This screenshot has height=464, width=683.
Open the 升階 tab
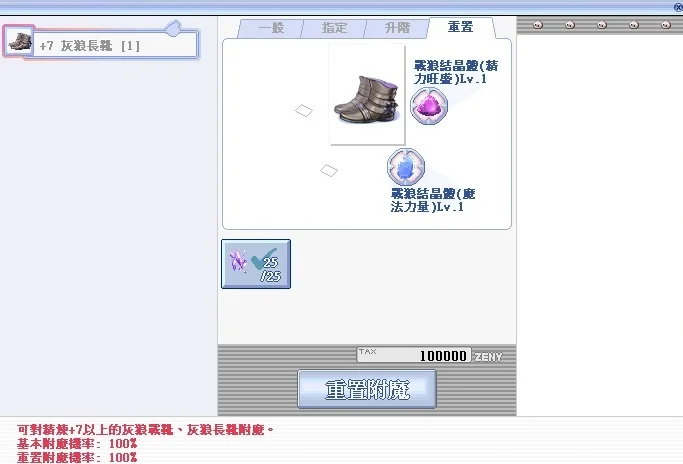coord(397,28)
